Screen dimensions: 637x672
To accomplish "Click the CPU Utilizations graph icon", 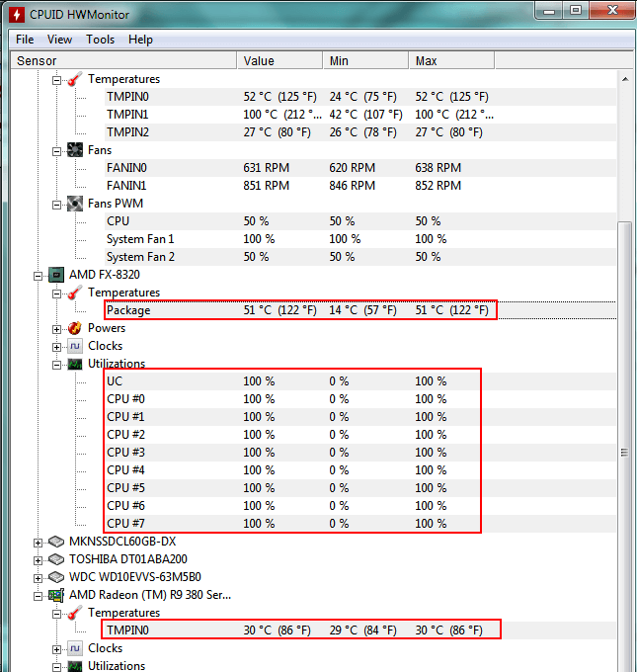I will 75,365.
